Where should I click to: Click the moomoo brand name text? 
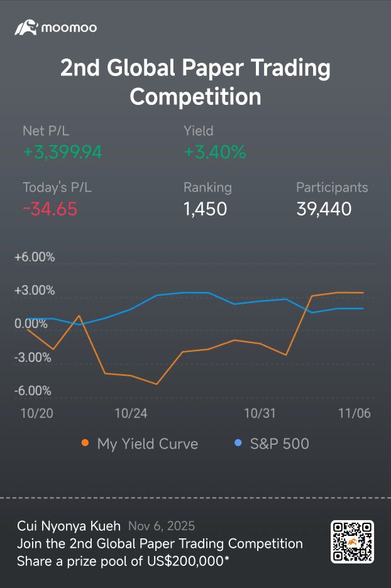(69, 28)
